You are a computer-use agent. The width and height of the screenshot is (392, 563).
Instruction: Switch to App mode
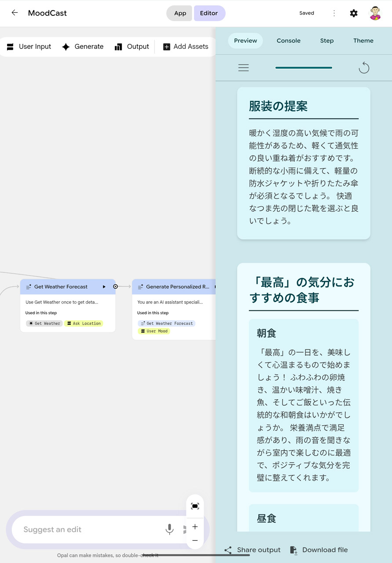coord(179,13)
